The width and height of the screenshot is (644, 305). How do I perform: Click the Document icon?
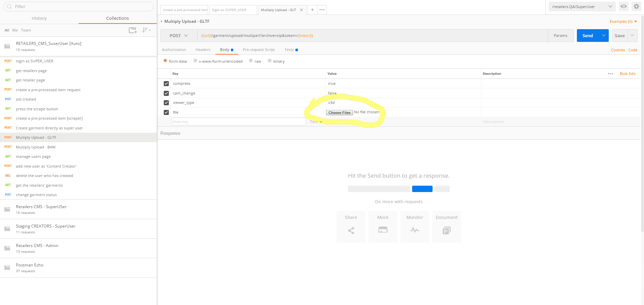(447, 230)
